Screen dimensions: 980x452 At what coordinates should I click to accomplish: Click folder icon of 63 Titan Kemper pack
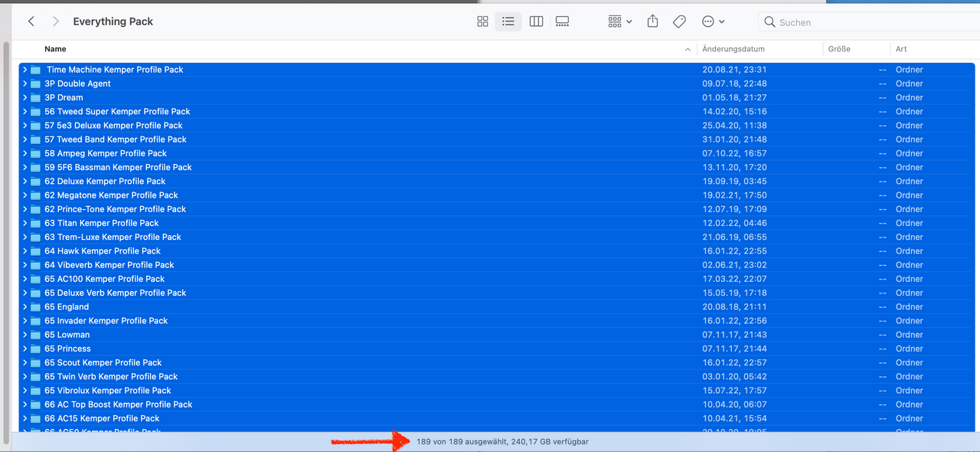click(x=36, y=223)
